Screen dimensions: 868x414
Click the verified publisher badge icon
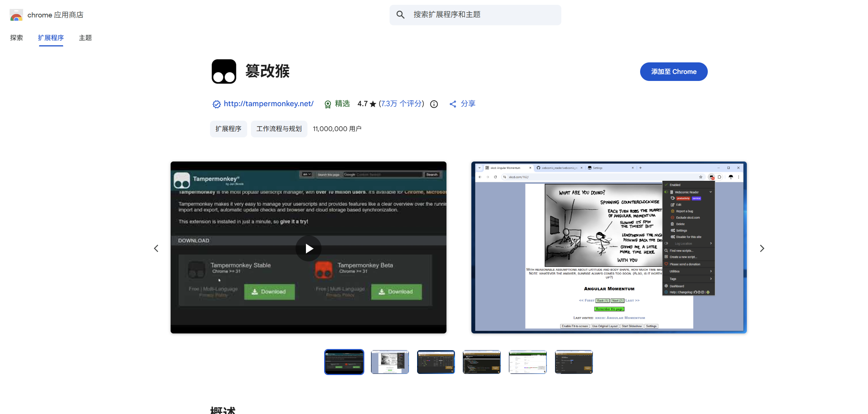point(216,104)
